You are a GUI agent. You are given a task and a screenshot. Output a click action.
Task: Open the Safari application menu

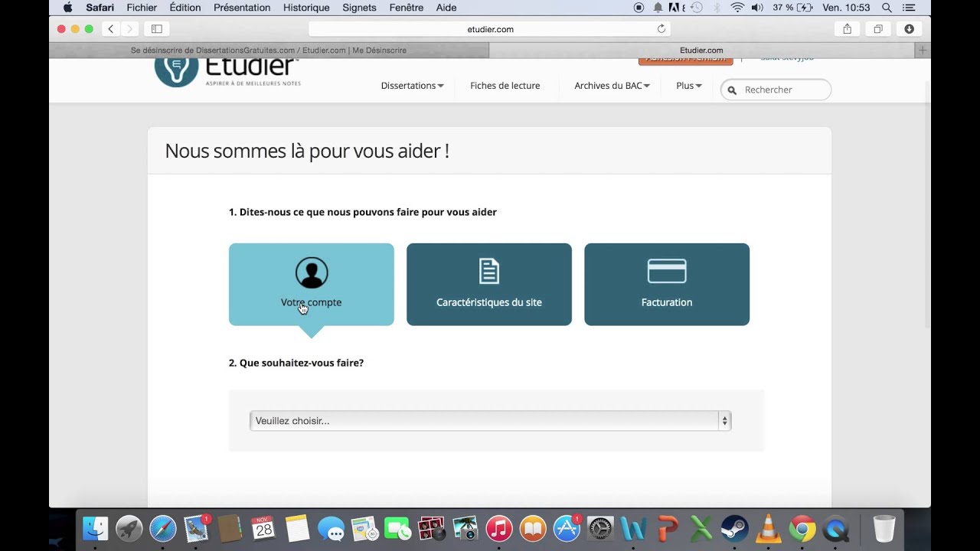[100, 8]
